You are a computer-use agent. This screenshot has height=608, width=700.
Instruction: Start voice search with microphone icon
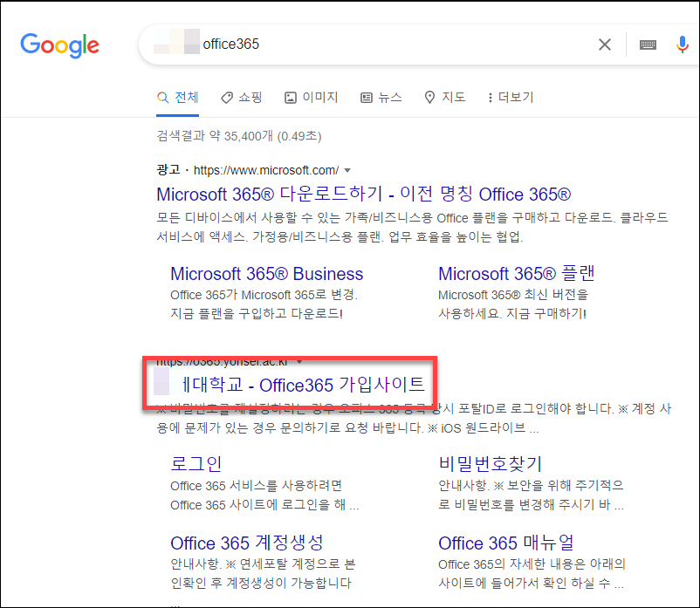[x=682, y=44]
